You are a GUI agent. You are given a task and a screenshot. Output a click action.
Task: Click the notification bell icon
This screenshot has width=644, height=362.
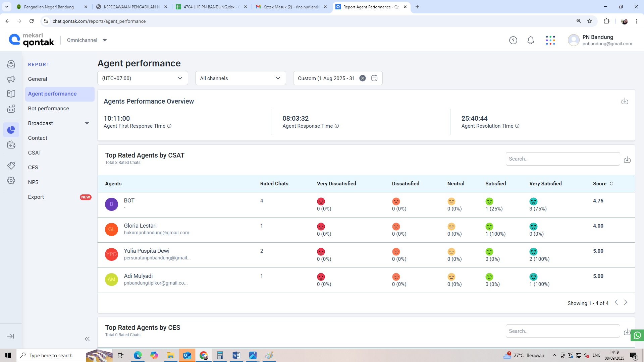531,41
